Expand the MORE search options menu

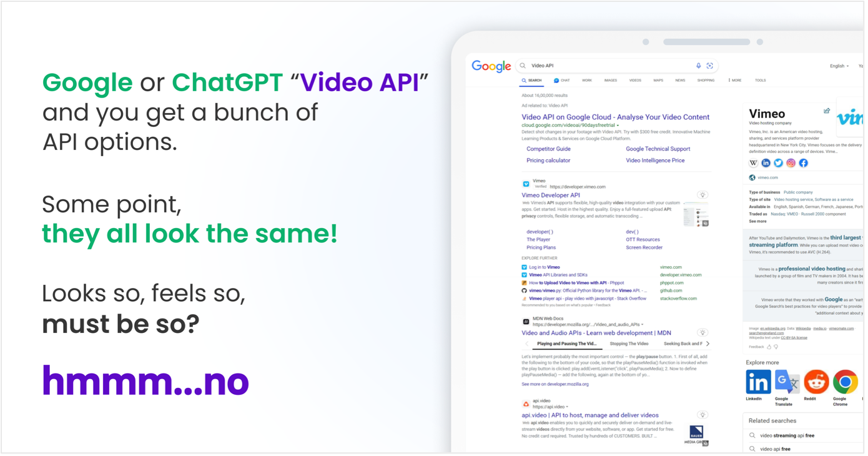click(735, 80)
